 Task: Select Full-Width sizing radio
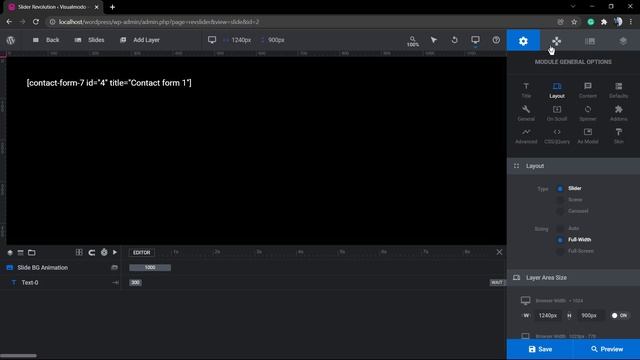tap(560, 240)
